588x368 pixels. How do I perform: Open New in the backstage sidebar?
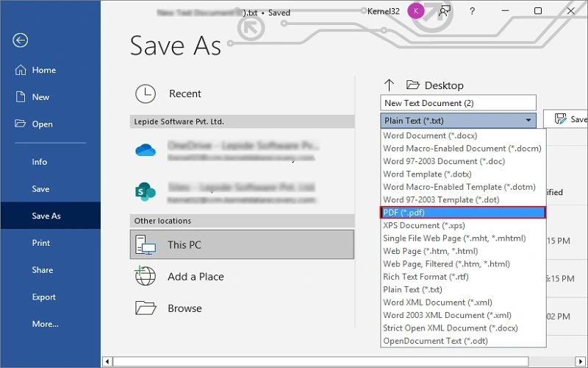pos(51,97)
